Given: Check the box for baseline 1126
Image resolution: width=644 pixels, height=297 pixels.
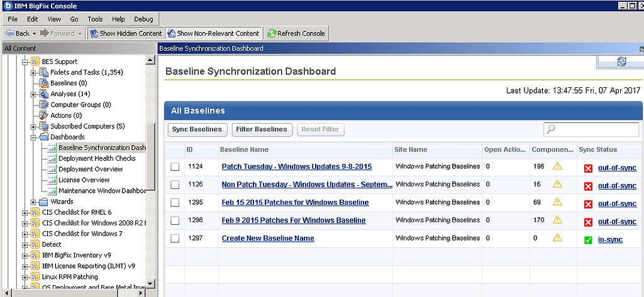Looking at the screenshot, I should coord(175,185).
